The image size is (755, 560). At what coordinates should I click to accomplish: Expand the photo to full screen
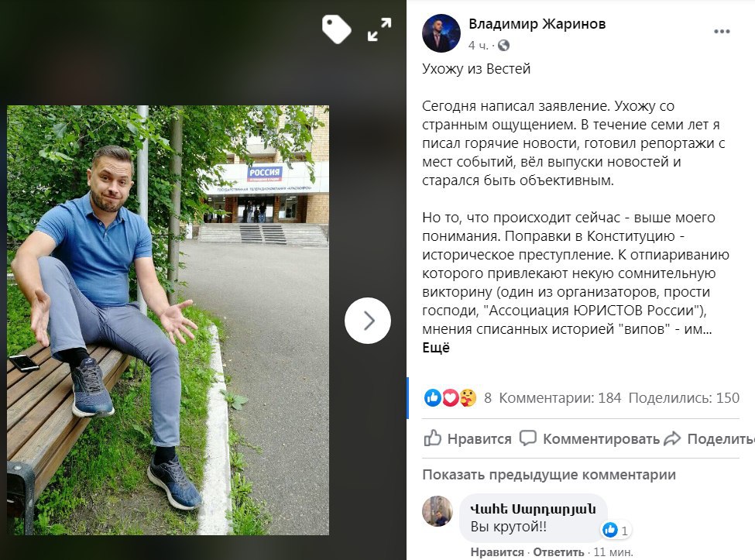pyautogui.click(x=379, y=29)
